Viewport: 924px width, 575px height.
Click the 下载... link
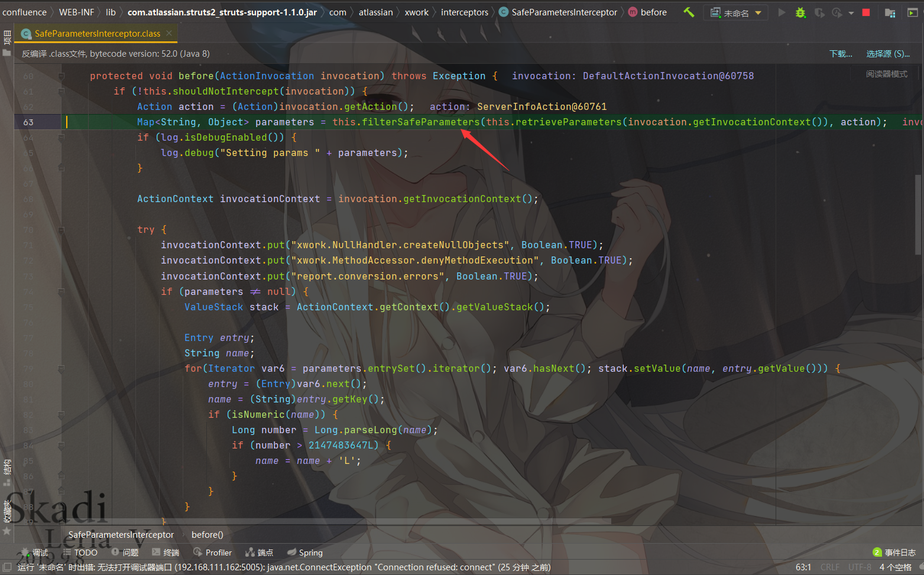(x=841, y=54)
